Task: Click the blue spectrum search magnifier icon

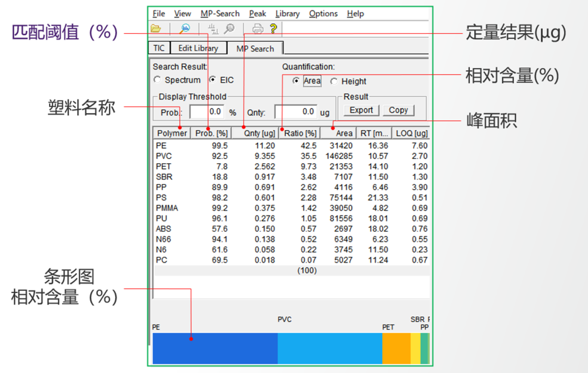Action: [x=185, y=28]
